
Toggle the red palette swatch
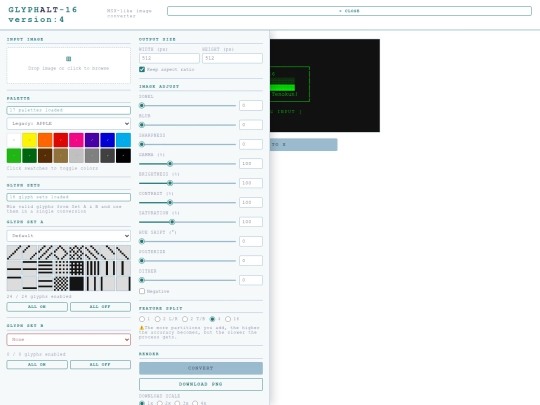pos(61,140)
